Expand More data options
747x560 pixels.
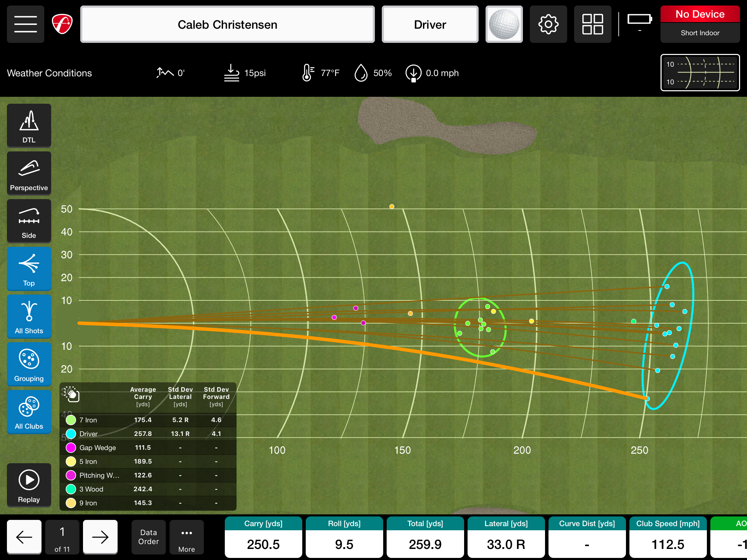coord(186,537)
